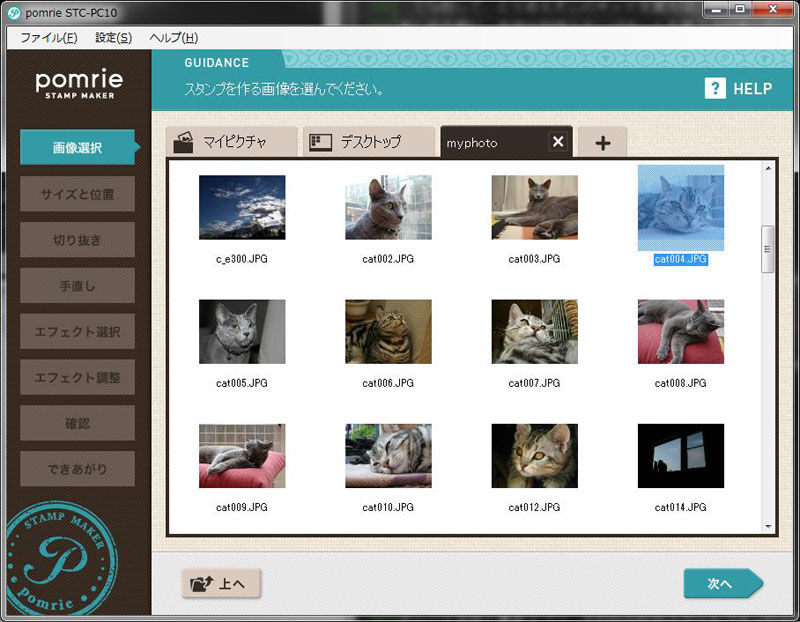Click the scrollbar up arrow
The width and height of the screenshot is (800, 622).
(768, 168)
